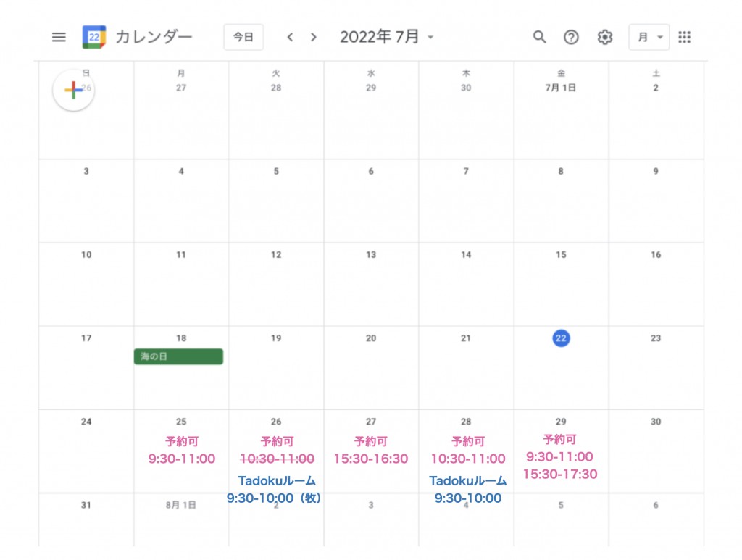Open the search magnifier icon
This screenshot has width=742, height=560.
coord(539,37)
